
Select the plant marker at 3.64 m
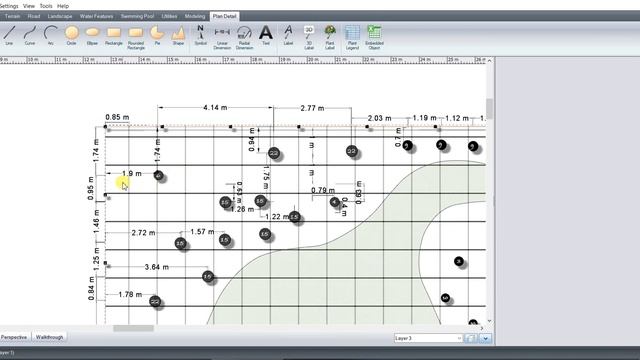point(208,277)
